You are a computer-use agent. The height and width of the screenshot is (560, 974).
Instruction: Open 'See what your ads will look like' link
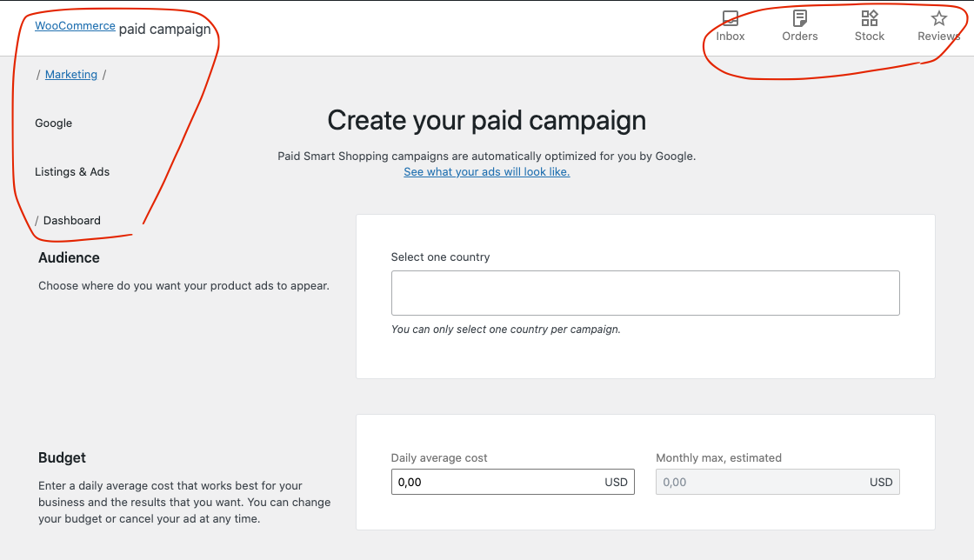[487, 172]
